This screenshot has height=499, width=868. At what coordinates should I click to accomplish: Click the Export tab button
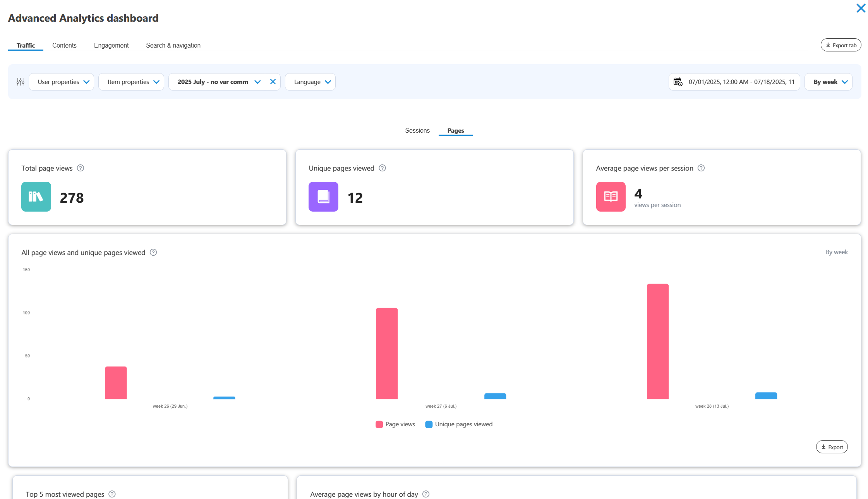click(x=841, y=45)
